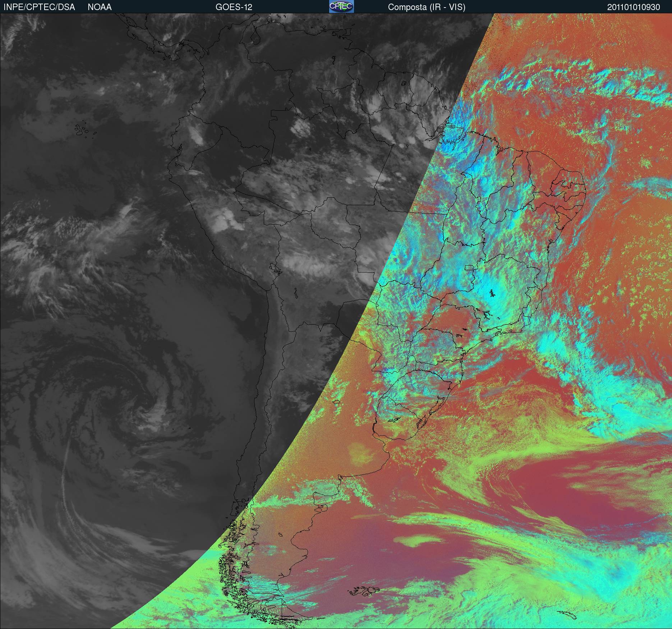
Task: Click the NOAA label in the header
Action: [x=100, y=7]
